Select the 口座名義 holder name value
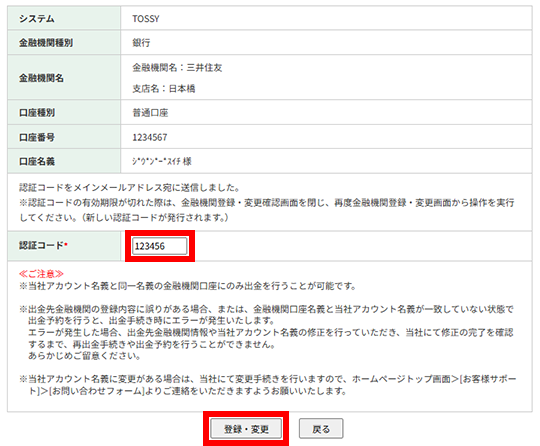Image resolution: width=540 pixels, height=446 pixels. (x=162, y=161)
